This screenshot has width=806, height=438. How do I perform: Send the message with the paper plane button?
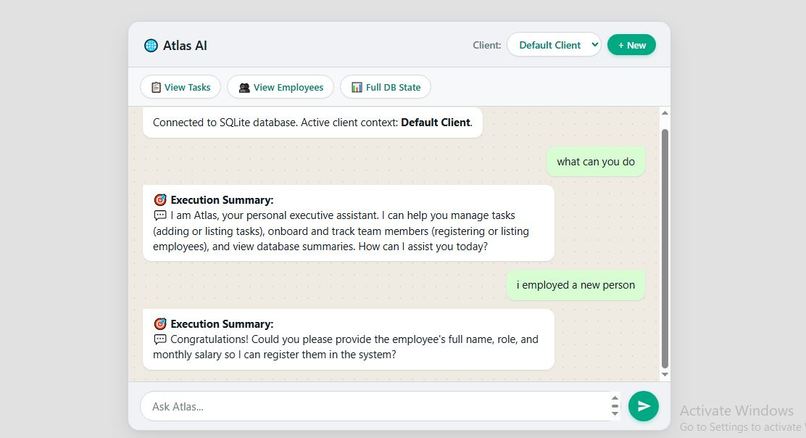coord(643,406)
